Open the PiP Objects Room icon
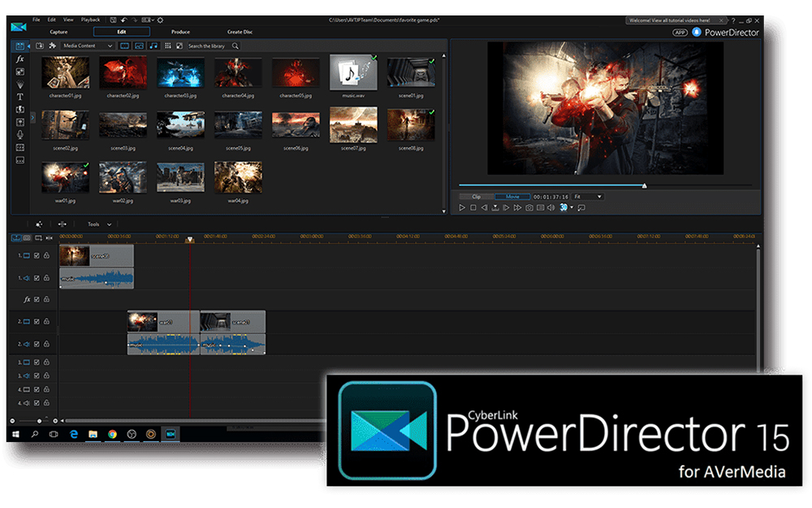Image resolution: width=812 pixels, height=508 pixels. (19, 72)
